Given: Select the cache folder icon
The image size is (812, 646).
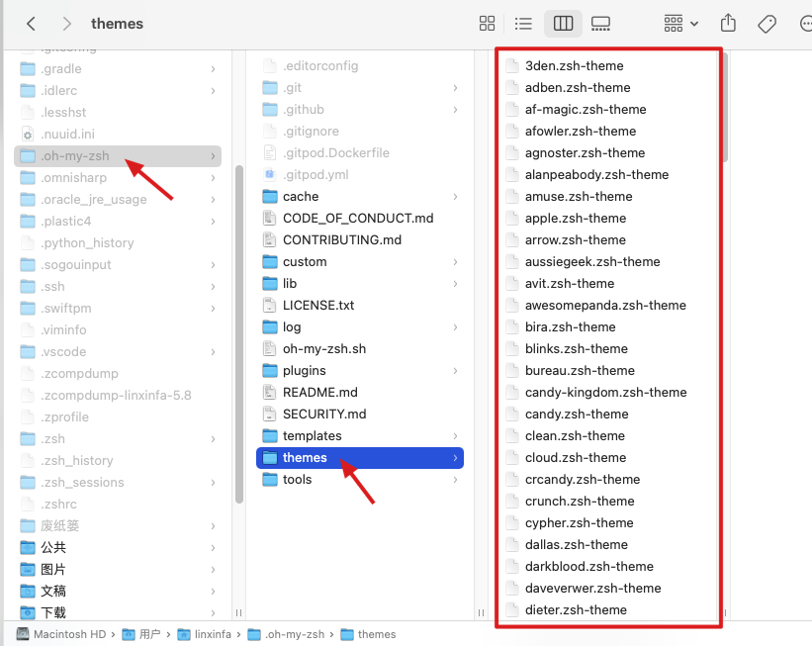Looking at the screenshot, I should click(270, 196).
